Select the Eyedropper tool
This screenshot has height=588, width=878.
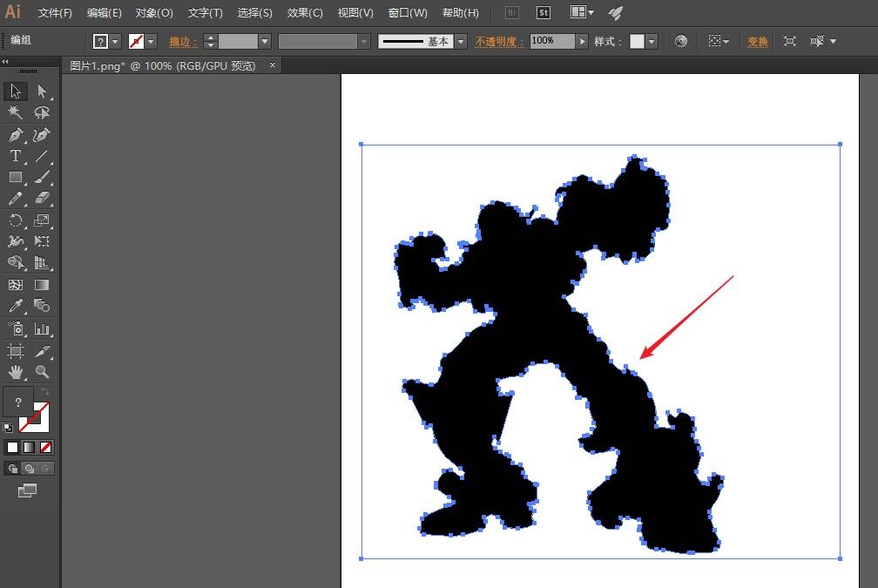(16, 306)
